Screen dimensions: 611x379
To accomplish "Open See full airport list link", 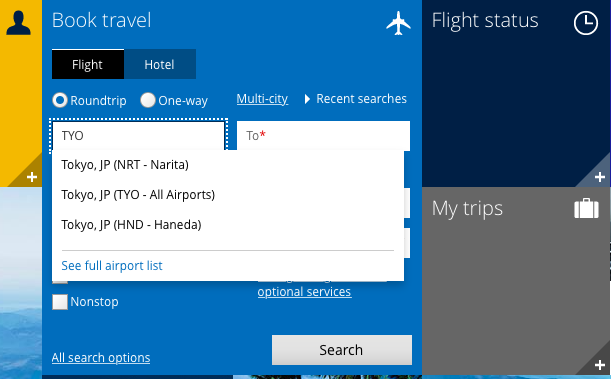I will [x=112, y=266].
